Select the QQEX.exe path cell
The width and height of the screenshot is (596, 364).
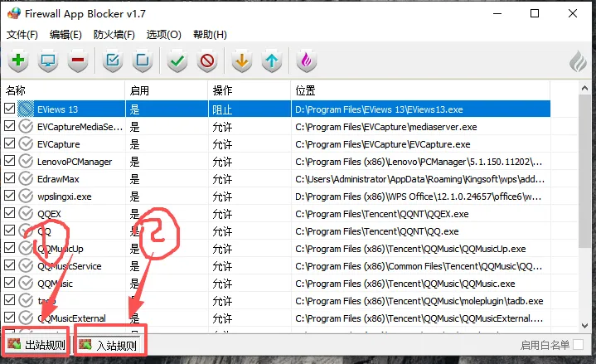(381, 214)
